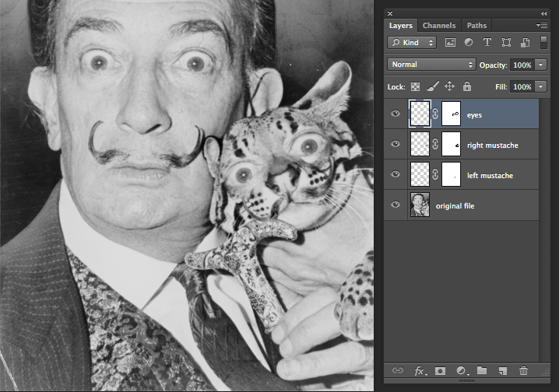This screenshot has width=559, height=392.
Task: Hide the original file layer
Action: [396, 205]
